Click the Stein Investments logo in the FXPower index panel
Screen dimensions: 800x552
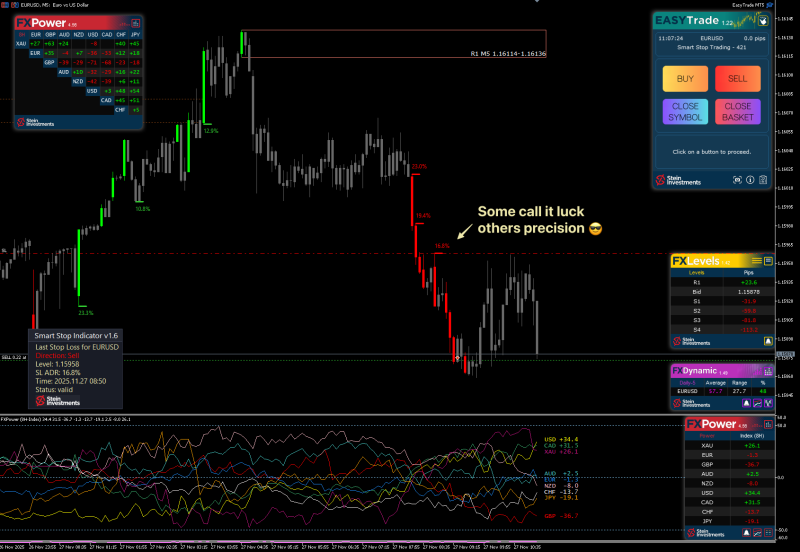coord(705,533)
